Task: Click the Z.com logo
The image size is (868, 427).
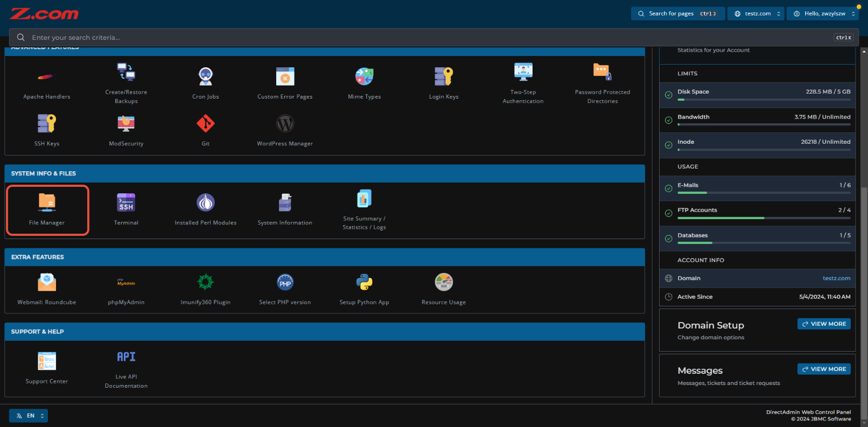Action: click(44, 13)
